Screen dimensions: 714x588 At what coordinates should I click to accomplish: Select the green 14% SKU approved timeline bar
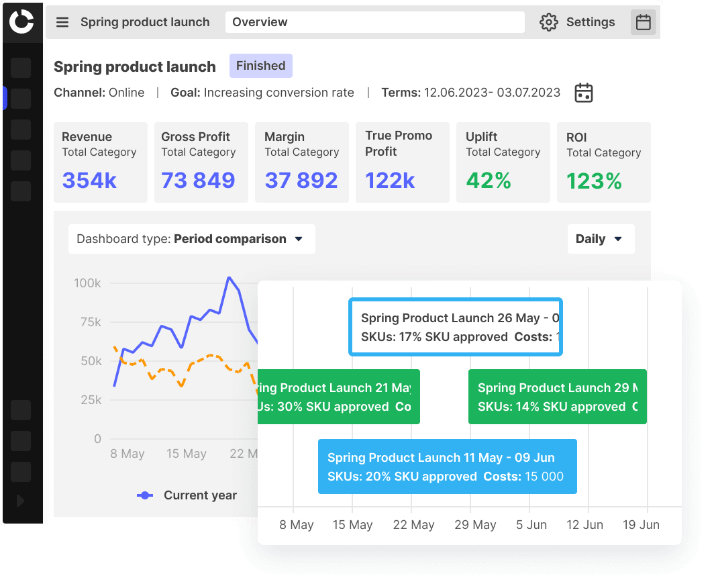[x=557, y=397]
